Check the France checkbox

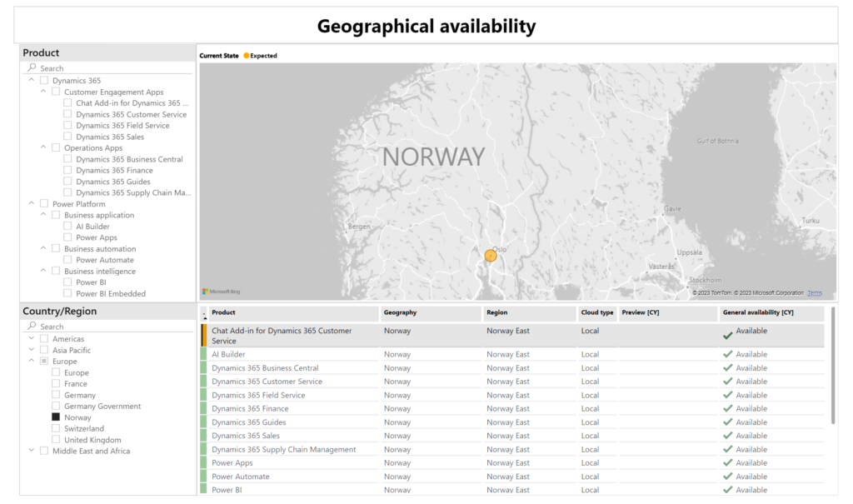point(56,383)
